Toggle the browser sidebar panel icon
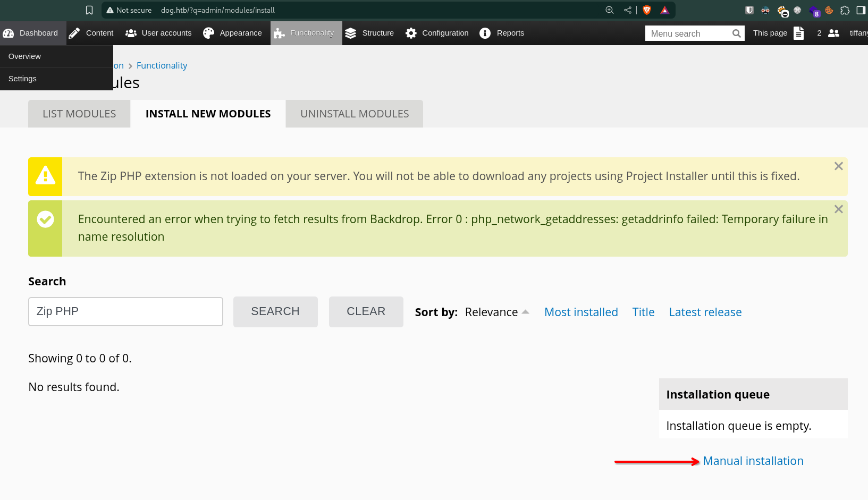This screenshot has height=500, width=868. pos(861,10)
